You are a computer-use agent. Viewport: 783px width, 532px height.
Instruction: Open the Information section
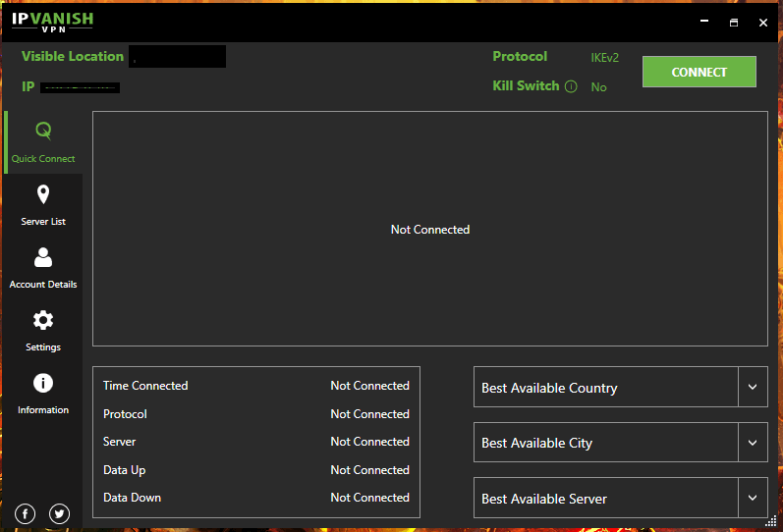tap(43, 395)
